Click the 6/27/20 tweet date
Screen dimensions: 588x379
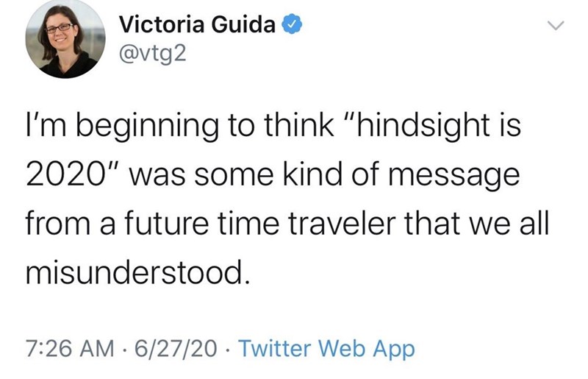tap(175, 348)
